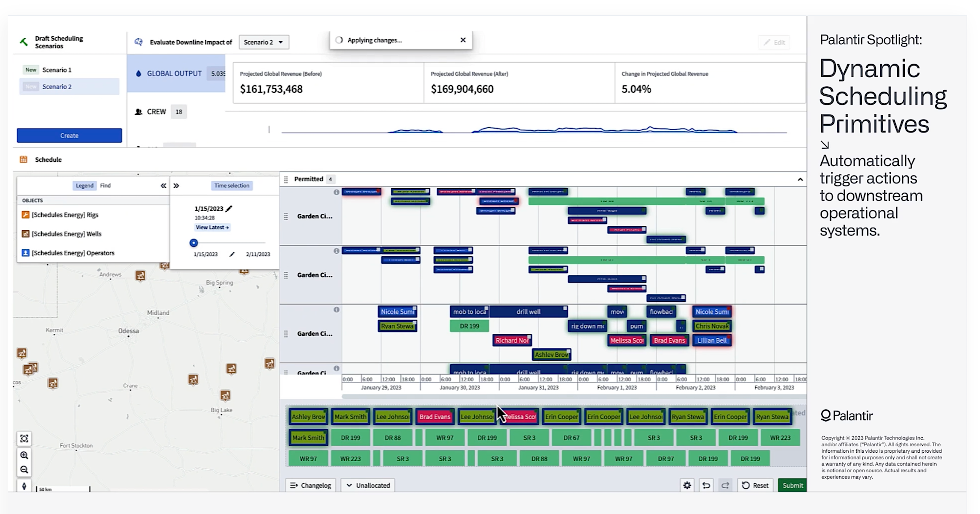Expand the Unallocated dropdown
Image resolution: width=980 pixels, height=514 pixels.
[368, 485]
